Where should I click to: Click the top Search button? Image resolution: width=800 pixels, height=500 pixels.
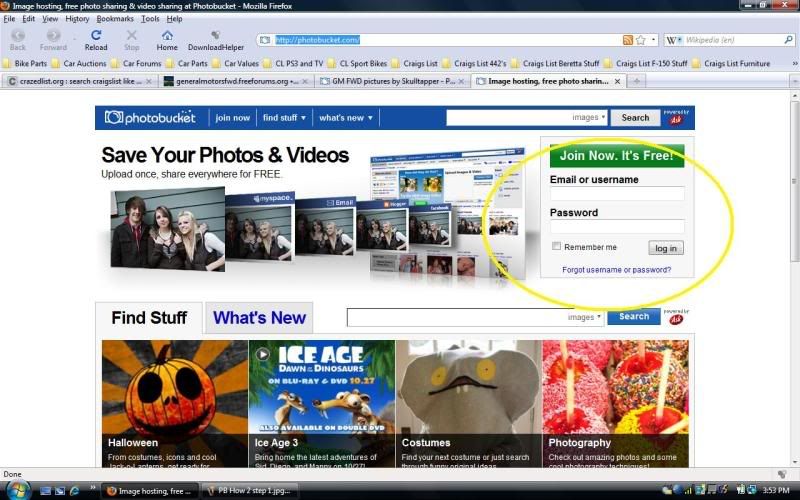pos(635,118)
